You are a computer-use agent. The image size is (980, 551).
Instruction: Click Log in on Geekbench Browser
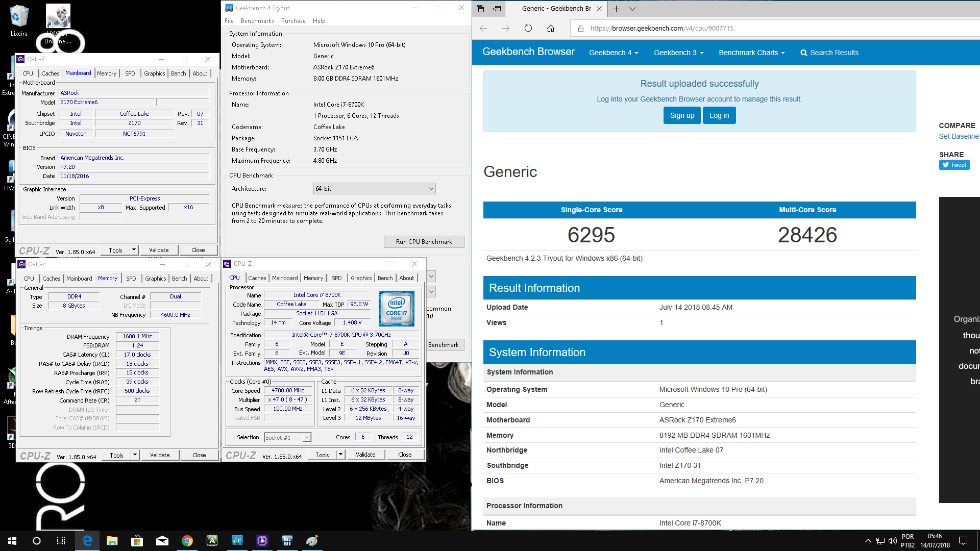pyautogui.click(x=719, y=115)
